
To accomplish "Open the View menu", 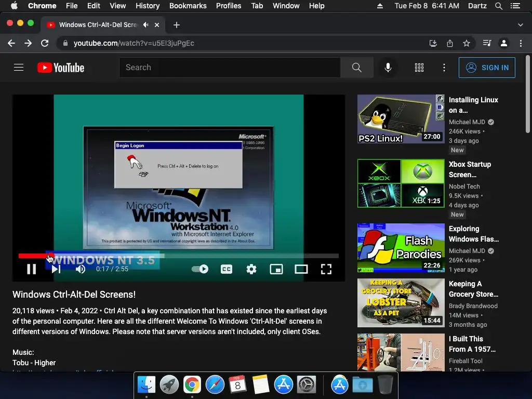I will (118, 6).
